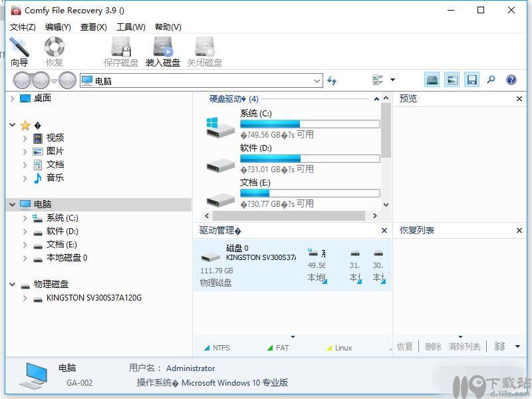This screenshot has height=399, width=532.
Task: Go forward with the navigation arrow
Action: pyautogui.click(x=41, y=80)
